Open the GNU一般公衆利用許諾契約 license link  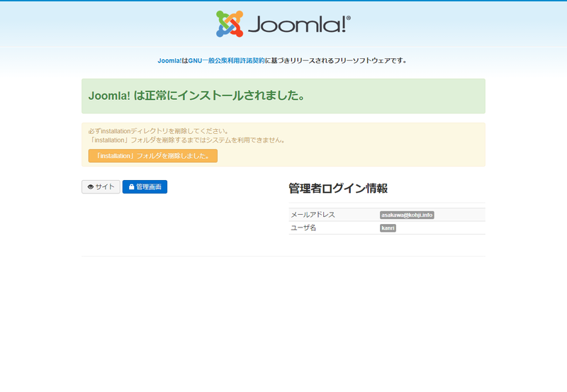(x=226, y=61)
